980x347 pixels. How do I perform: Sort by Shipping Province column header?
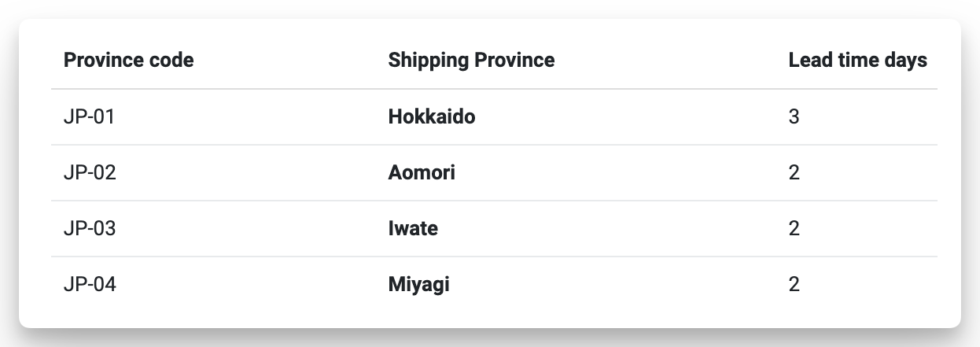tap(471, 61)
